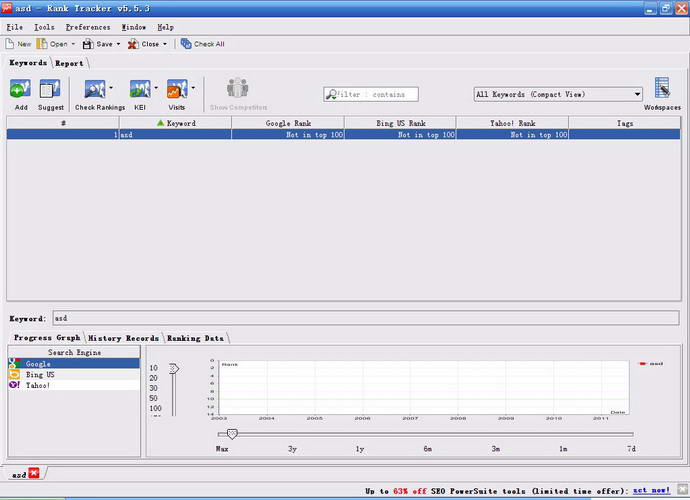Sort by Bing US Rank column header
690x500 pixels.
400,123
